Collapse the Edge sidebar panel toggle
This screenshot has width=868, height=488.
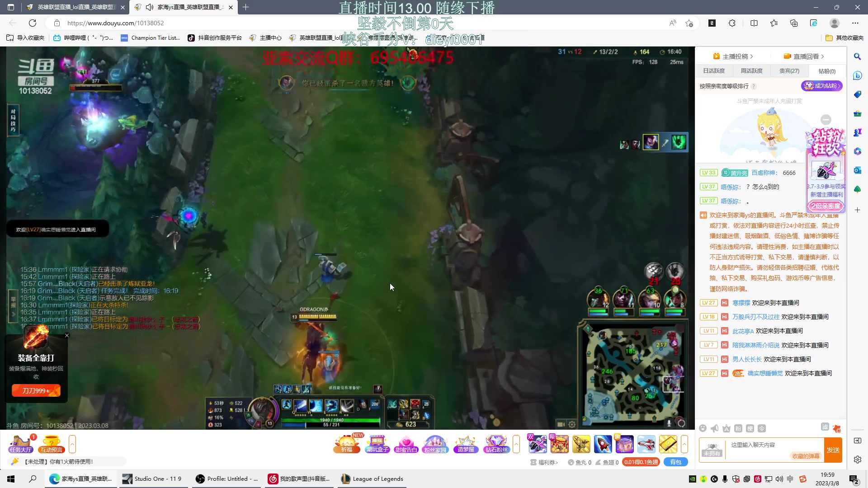857,441
